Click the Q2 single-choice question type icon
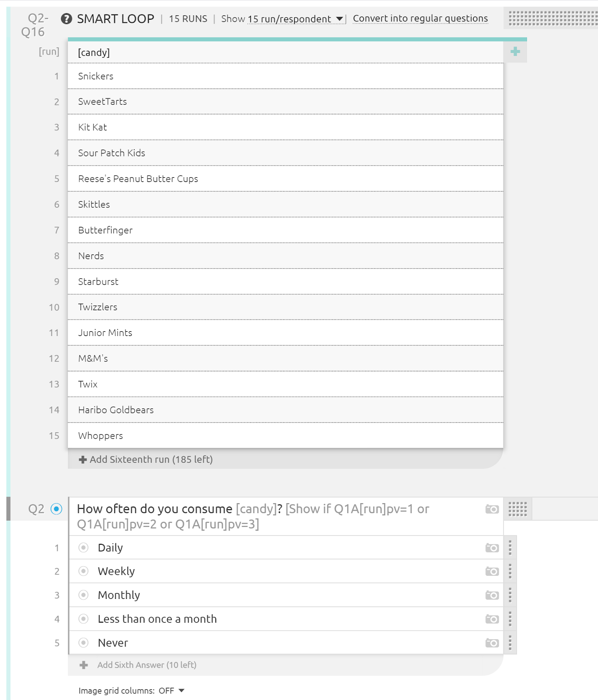The image size is (598, 700). 56,509
